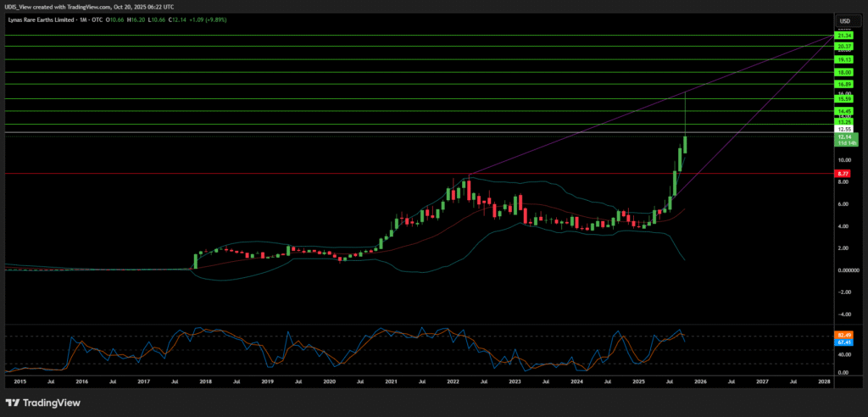Select the 2028 label on time axis
Screen dimensions: 868x417
(x=823, y=382)
